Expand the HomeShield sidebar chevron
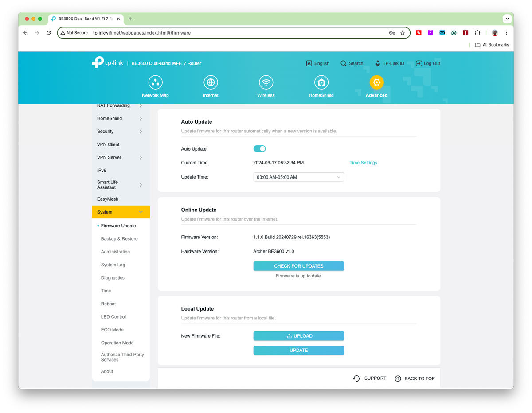 pyautogui.click(x=141, y=119)
